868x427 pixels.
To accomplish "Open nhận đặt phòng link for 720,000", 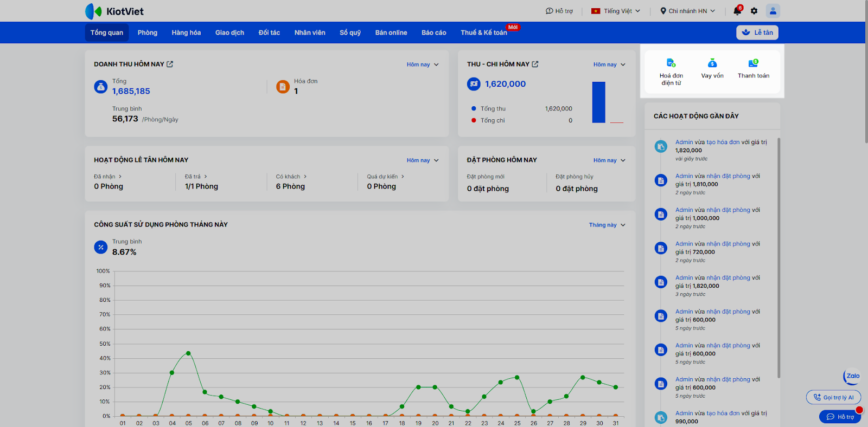I will 728,244.
